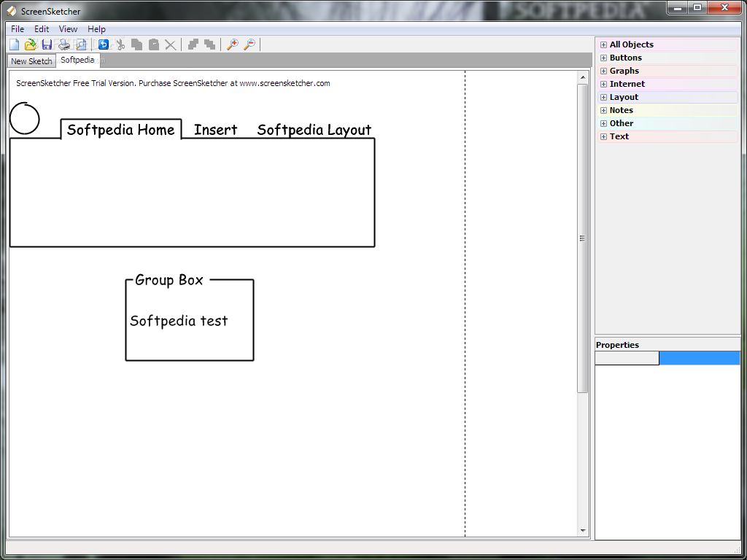Expand the Internet category
Screen dimensions: 747x560
coord(603,85)
